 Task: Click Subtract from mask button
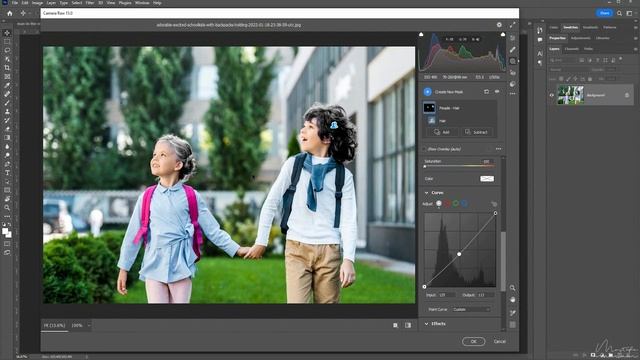476,132
